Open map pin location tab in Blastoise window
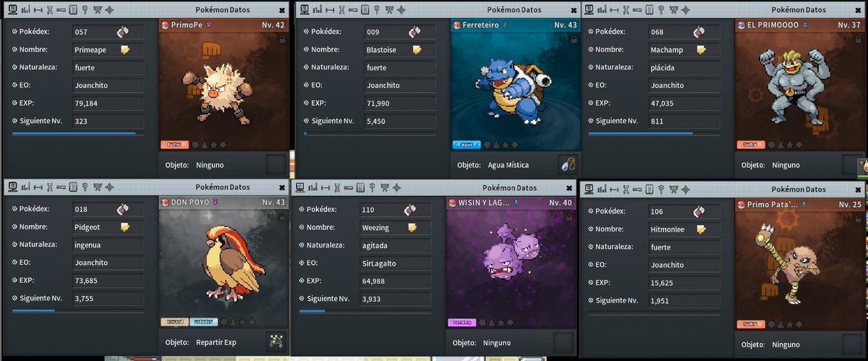 (x=377, y=9)
